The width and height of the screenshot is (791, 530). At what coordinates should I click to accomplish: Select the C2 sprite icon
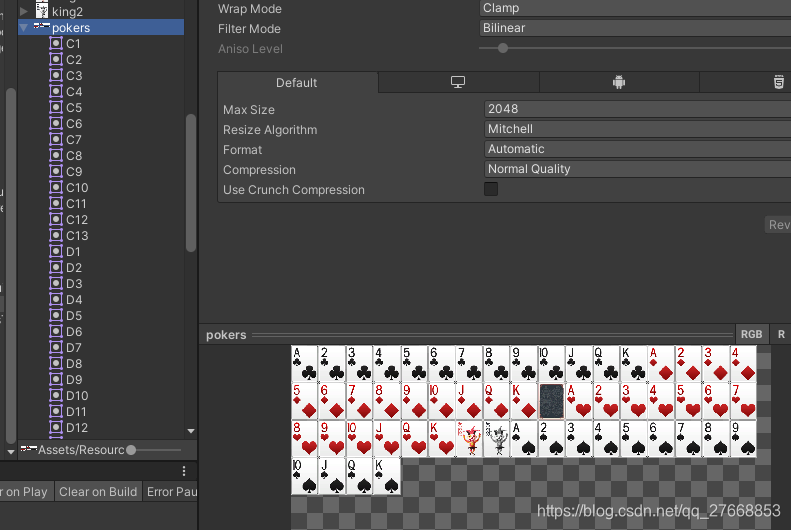point(56,60)
